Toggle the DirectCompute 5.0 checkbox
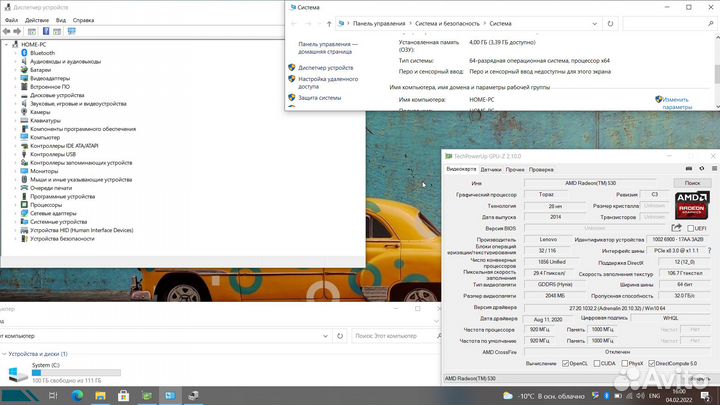 (651, 364)
